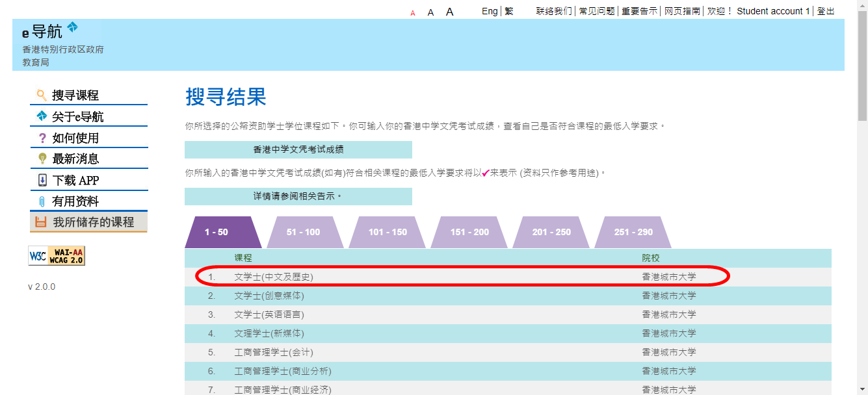Viewport: 868px width, 395px height.
Task: Open 我所储存的课程 sidebar item
Action: pyautogui.click(x=88, y=222)
